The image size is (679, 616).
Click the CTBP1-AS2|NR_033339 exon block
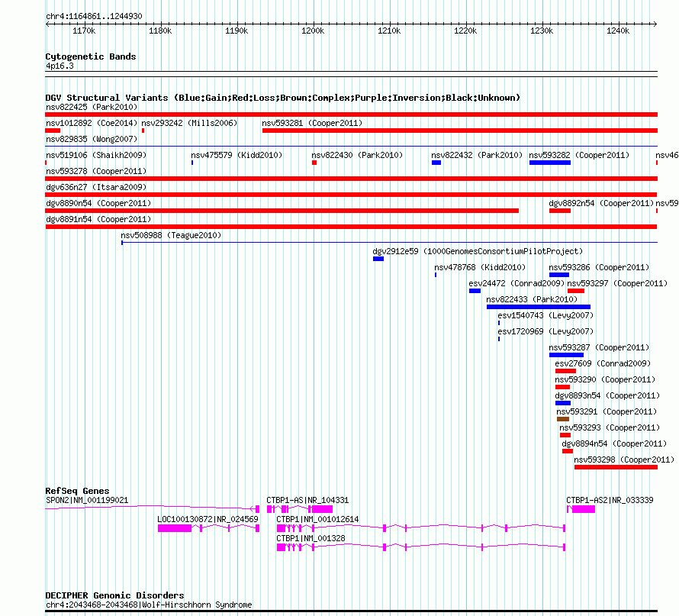point(584,509)
